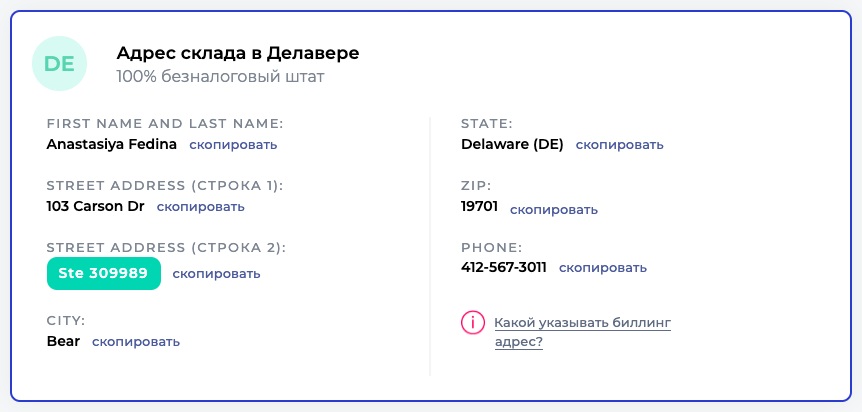
Task: Click the Delaware warehouse address heading
Action: (238, 53)
